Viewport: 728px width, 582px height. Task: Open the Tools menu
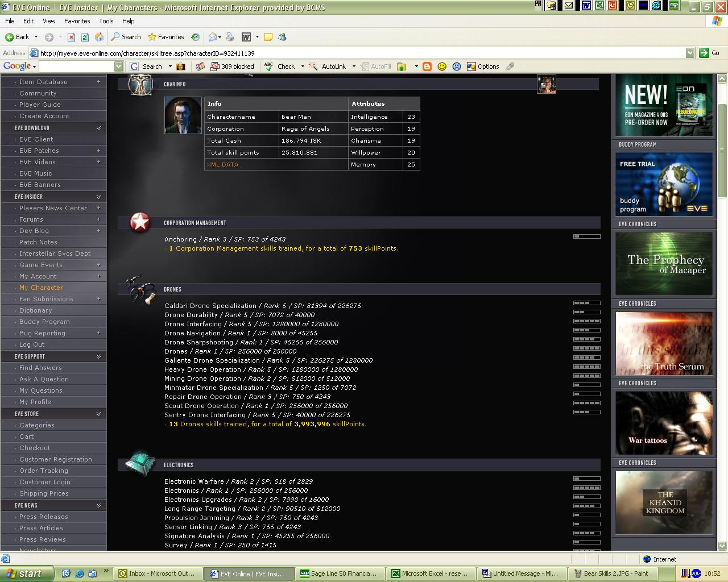pos(106,21)
